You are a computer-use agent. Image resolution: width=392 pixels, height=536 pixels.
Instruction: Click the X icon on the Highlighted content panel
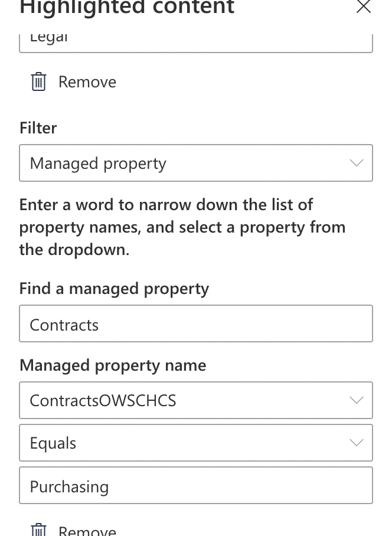pos(364,8)
